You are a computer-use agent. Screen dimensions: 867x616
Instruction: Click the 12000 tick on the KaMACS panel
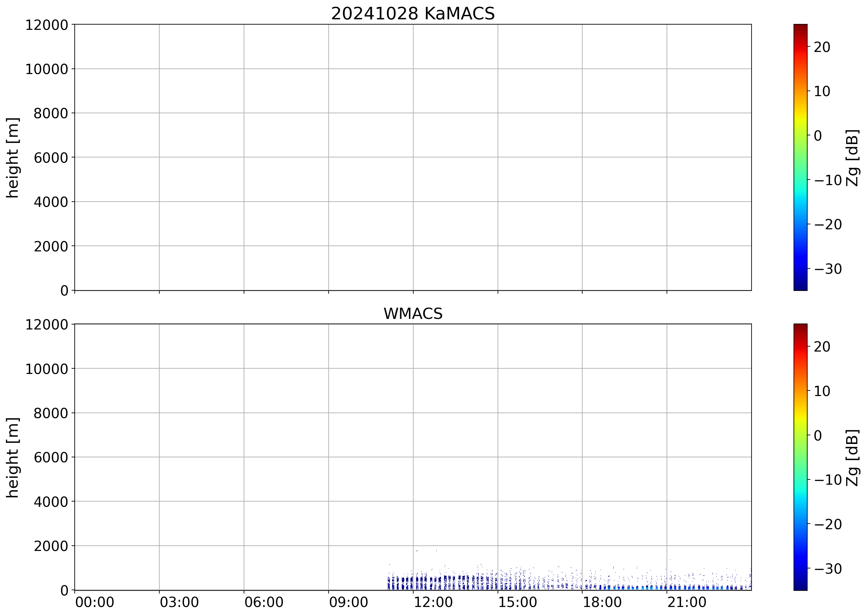coord(47,25)
